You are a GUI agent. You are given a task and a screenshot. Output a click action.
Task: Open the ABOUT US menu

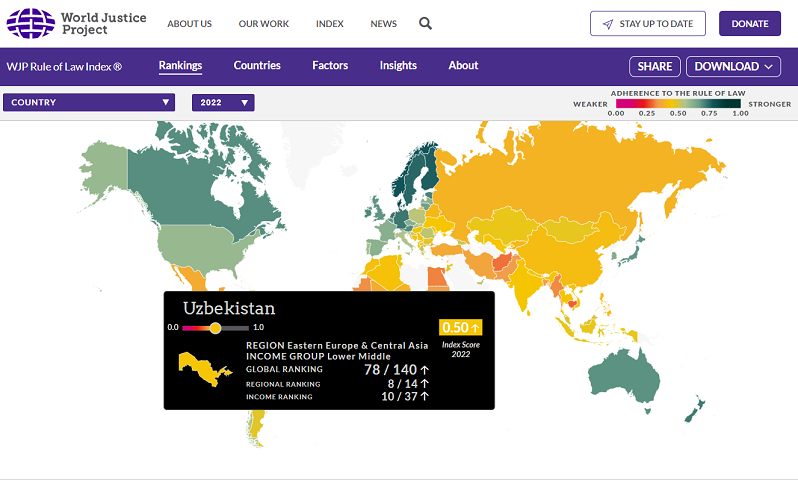point(189,24)
